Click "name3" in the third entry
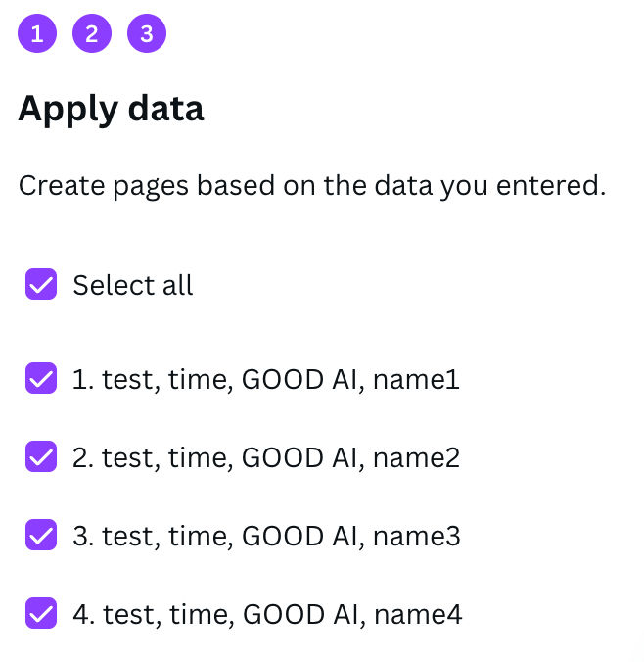644x662 pixels. point(423,536)
